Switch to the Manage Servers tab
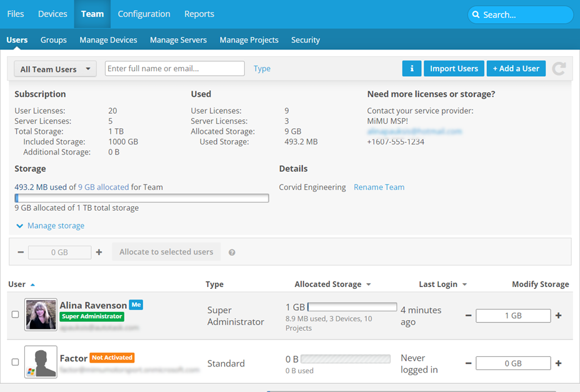The height and width of the screenshot is (392, 580). click(x=178, y=40)
